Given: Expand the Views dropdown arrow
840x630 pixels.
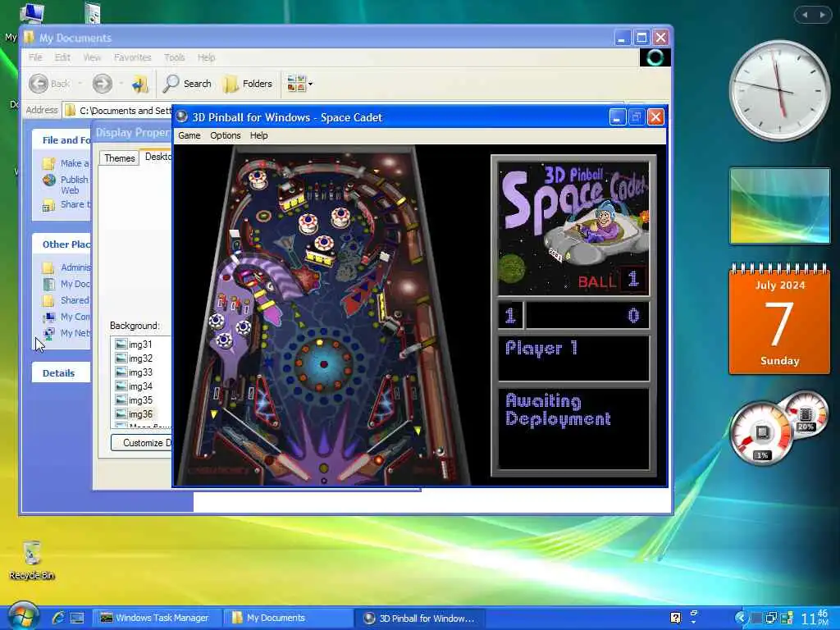Looking at the screenshot, I should (310, 84).
